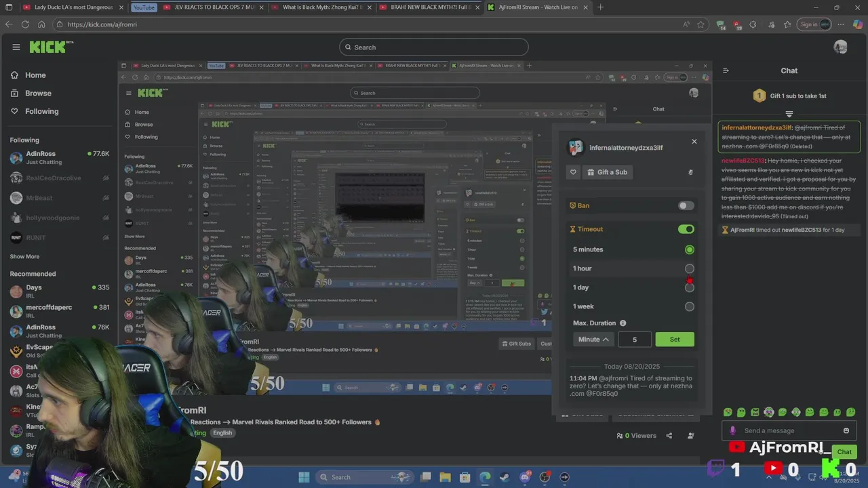Open Days channel in Recommended

(59, 291)
